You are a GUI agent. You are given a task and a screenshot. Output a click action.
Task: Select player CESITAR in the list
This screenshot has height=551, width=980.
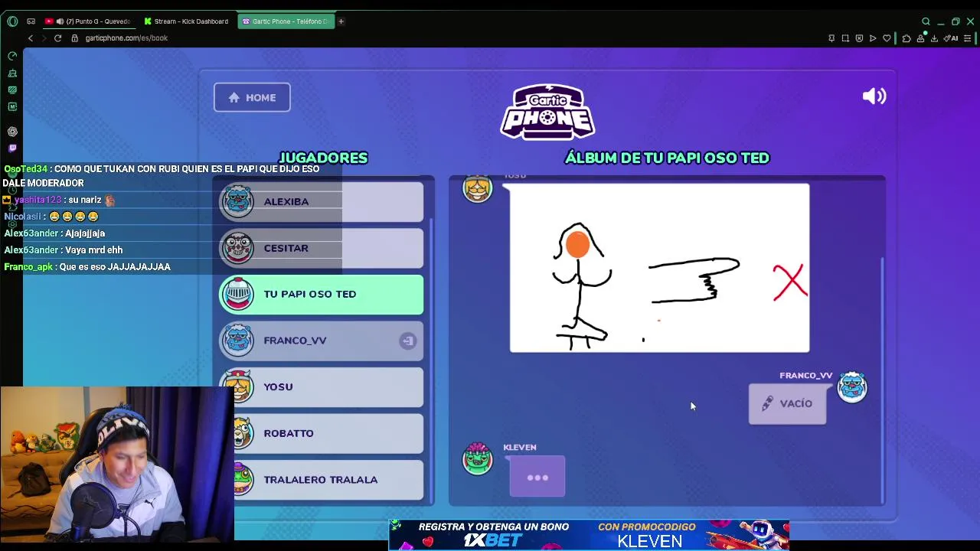(322, 248)
